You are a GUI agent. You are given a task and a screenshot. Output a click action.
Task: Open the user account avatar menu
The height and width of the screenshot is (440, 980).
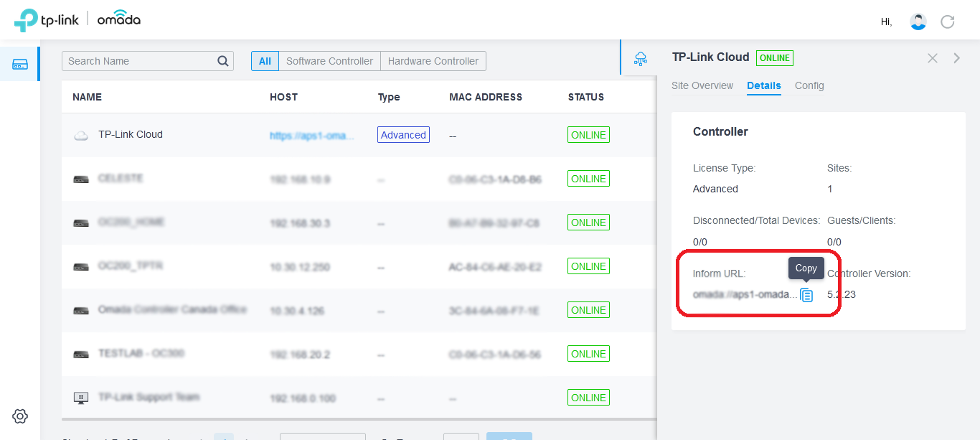click(918, 22)
